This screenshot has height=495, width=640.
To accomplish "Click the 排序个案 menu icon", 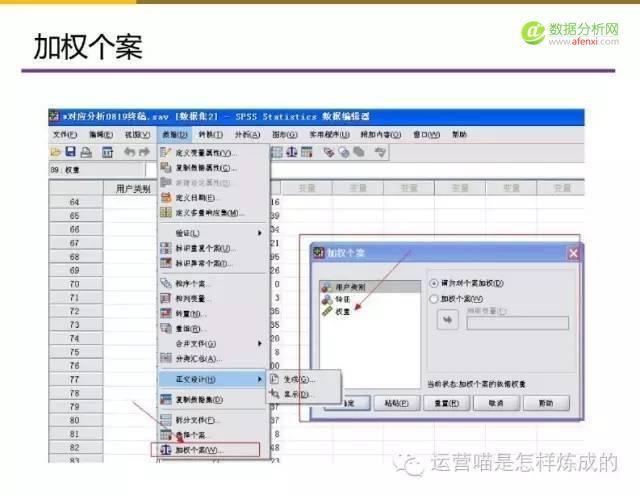I will 166,283.
